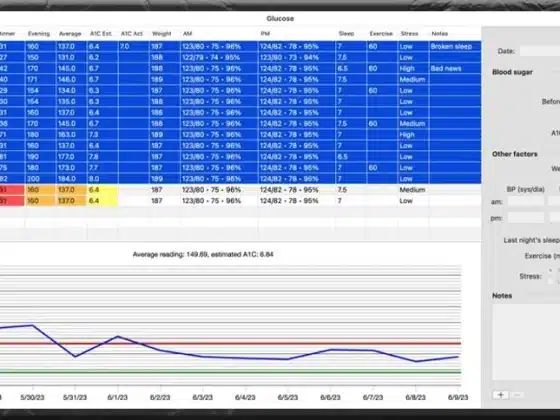The height and width of the screenshot is (420, 560).
Task: Click the Exercise column header
Action: [381, 34]
